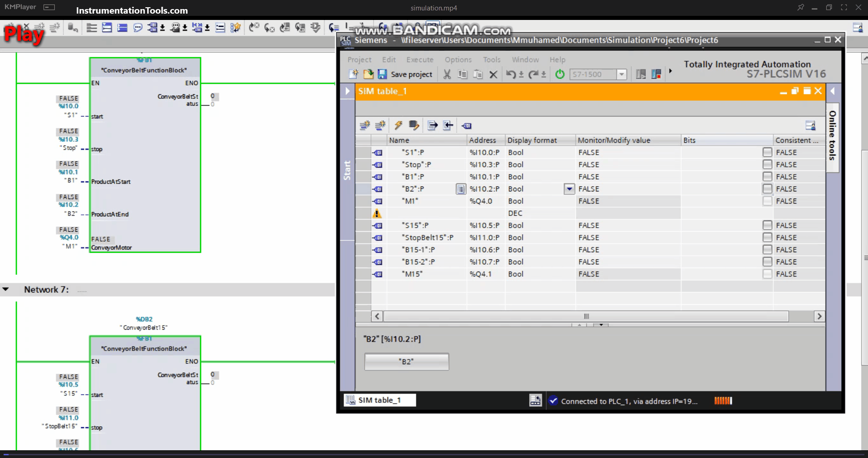Click the "B2" toggle button below table
The height and width of the screenshot is (458, 868).
pos(407,361)
